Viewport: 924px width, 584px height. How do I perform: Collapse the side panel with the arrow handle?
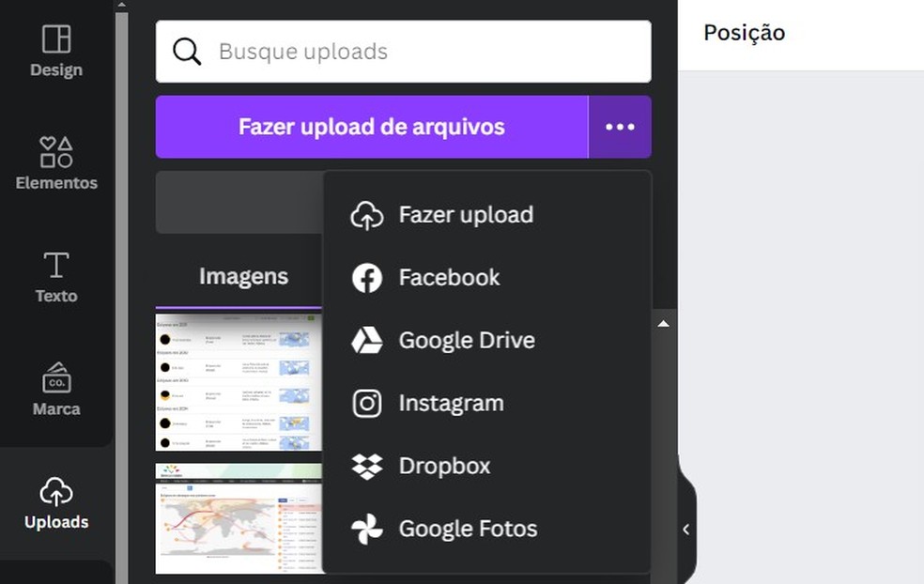pyautogui.click(x=685, y=530)
